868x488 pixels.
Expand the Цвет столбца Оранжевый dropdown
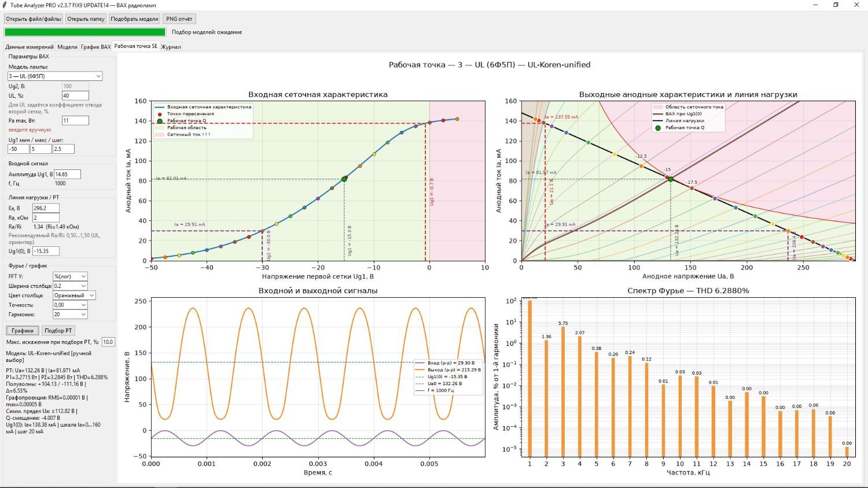pos(74,295)
